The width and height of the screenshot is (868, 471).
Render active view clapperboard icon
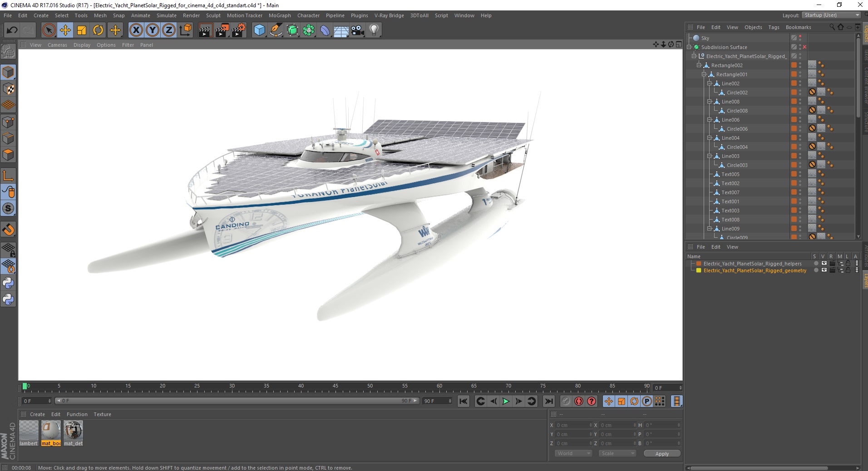coord(205,30)
